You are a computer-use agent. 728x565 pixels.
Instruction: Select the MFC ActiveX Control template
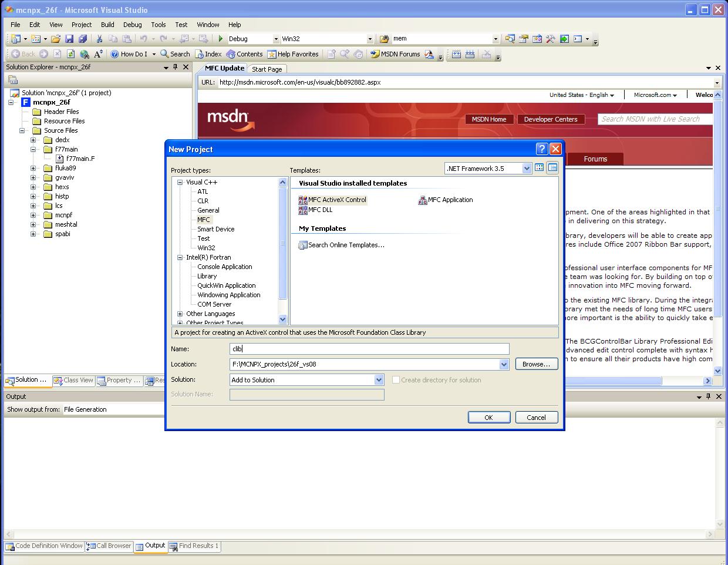tap(332, 200)
